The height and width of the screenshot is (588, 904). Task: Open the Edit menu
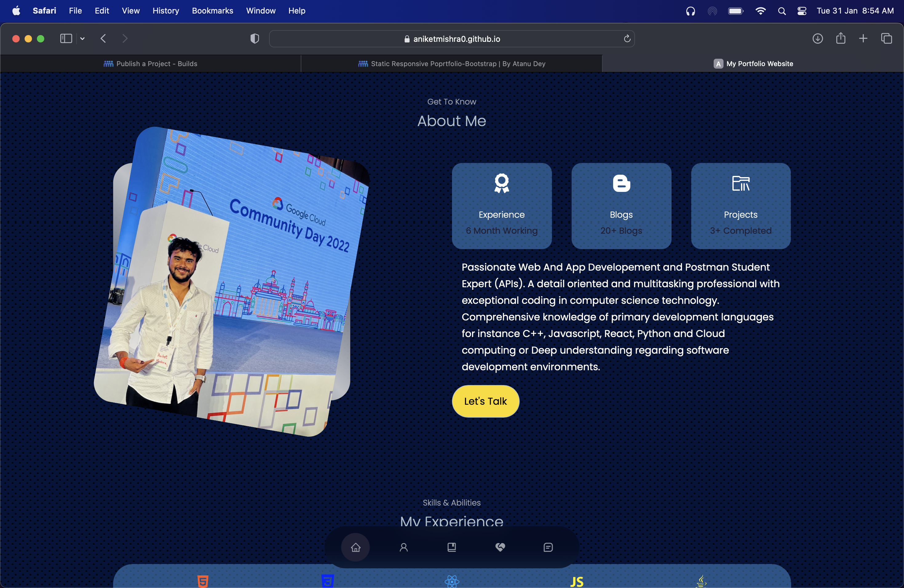tap(102, 11)
